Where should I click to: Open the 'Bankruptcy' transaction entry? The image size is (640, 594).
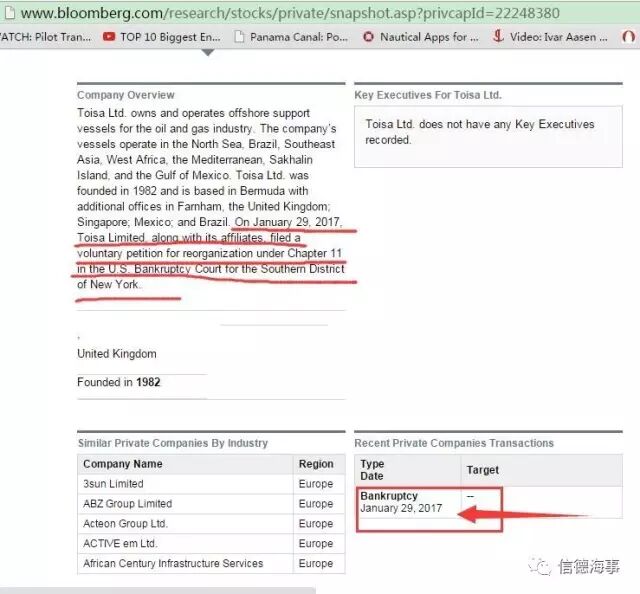[x=389, y=496]
